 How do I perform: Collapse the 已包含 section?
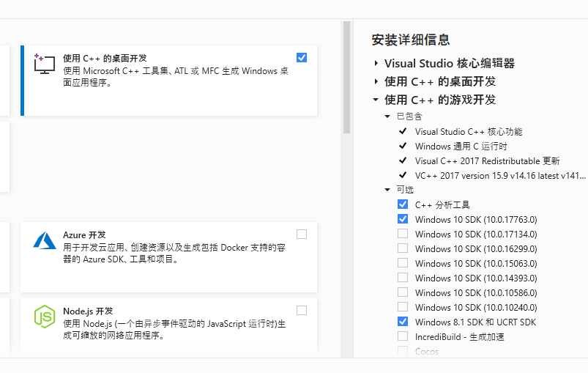[387, 117]
